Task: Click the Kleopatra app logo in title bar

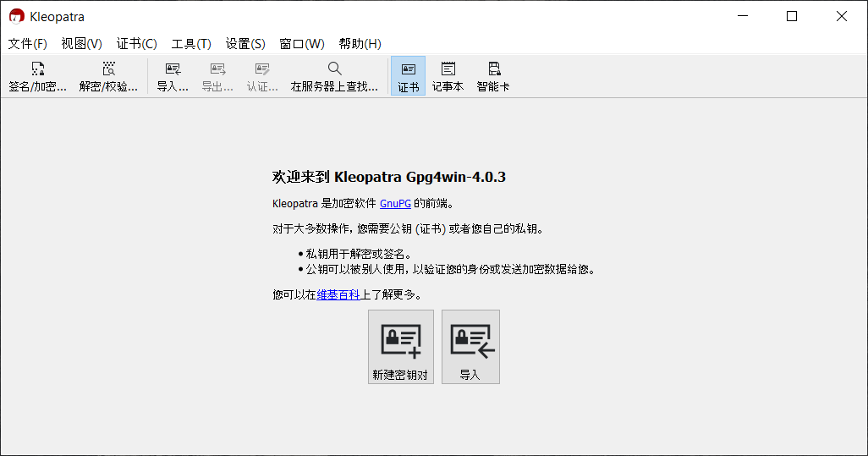Action: 17,17
